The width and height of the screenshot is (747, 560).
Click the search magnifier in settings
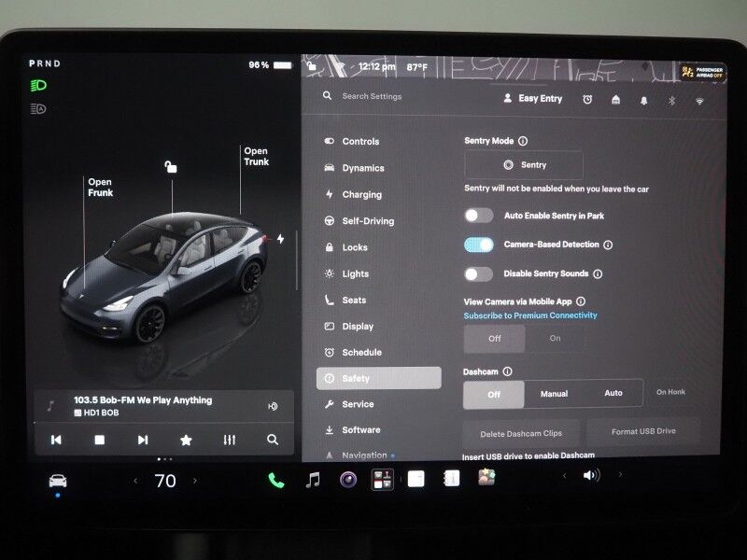(327, 96)
